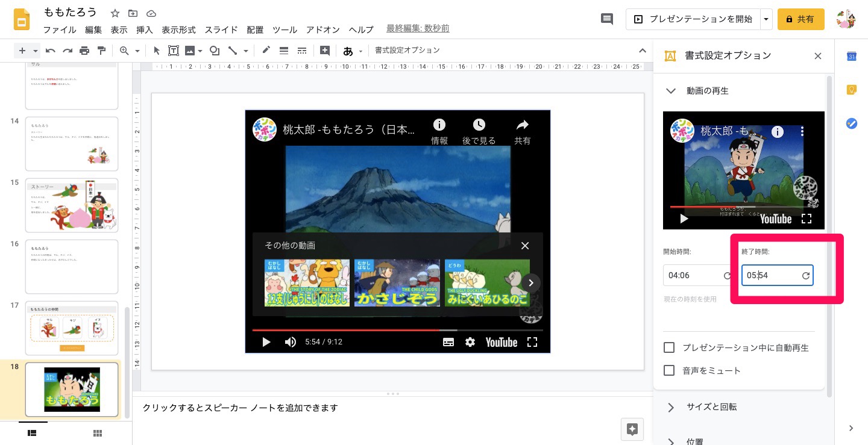
Task: Move presentation to folder icon
Action: pyautogui.click(x=133, y=13)
